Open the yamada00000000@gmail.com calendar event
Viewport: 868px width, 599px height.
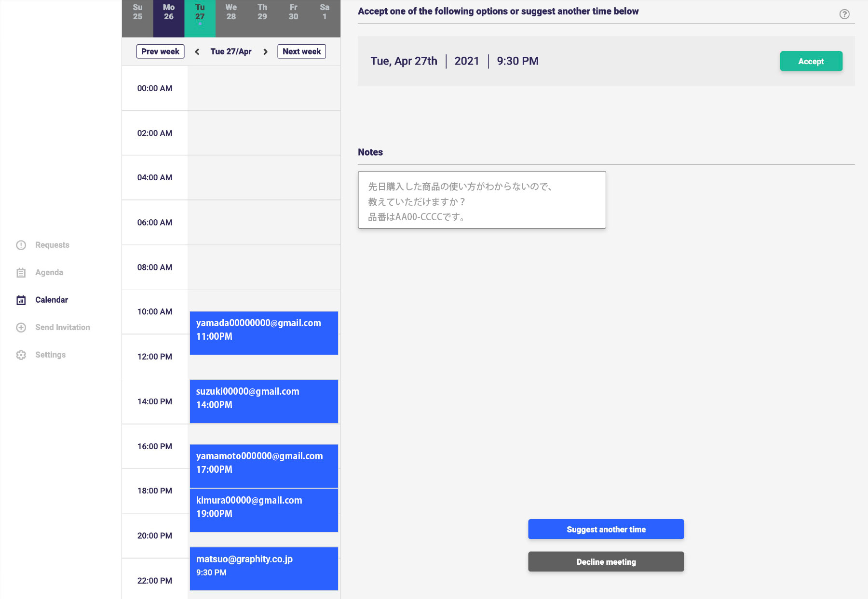[x=264, y=333]
